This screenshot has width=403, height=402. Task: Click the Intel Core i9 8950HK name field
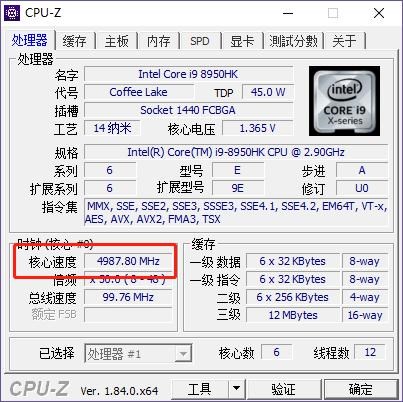[x=189, y=74]
